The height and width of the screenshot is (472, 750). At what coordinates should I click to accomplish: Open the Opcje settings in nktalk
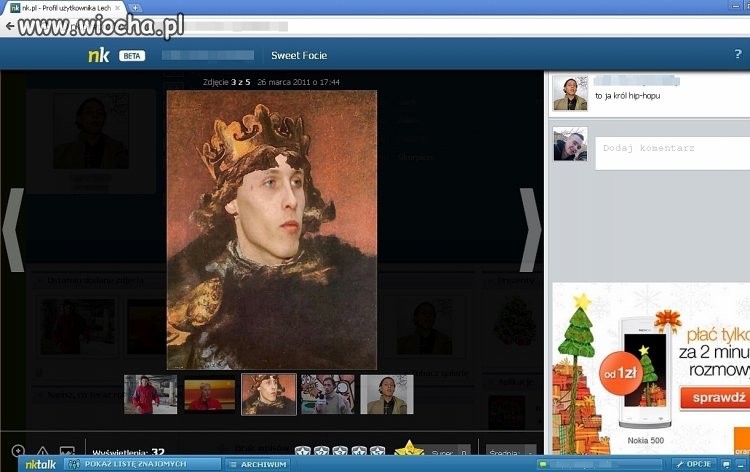coord(694,464)
